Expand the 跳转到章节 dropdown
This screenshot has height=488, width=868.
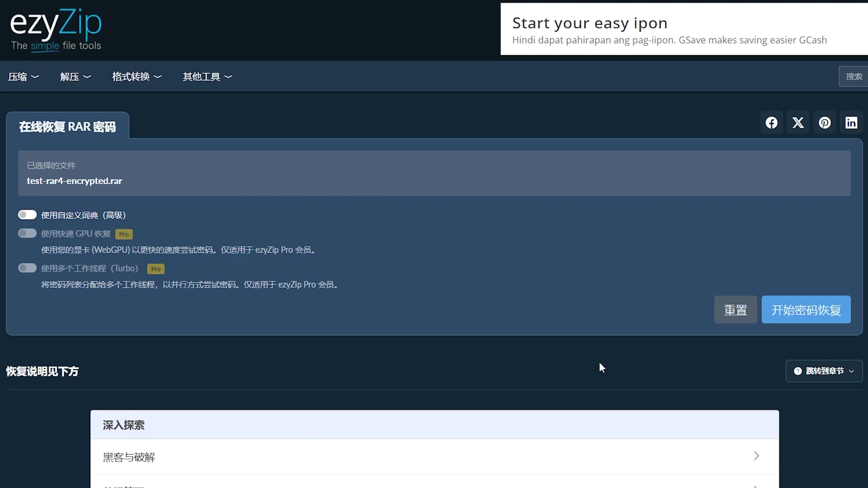(x=824, y=371)
